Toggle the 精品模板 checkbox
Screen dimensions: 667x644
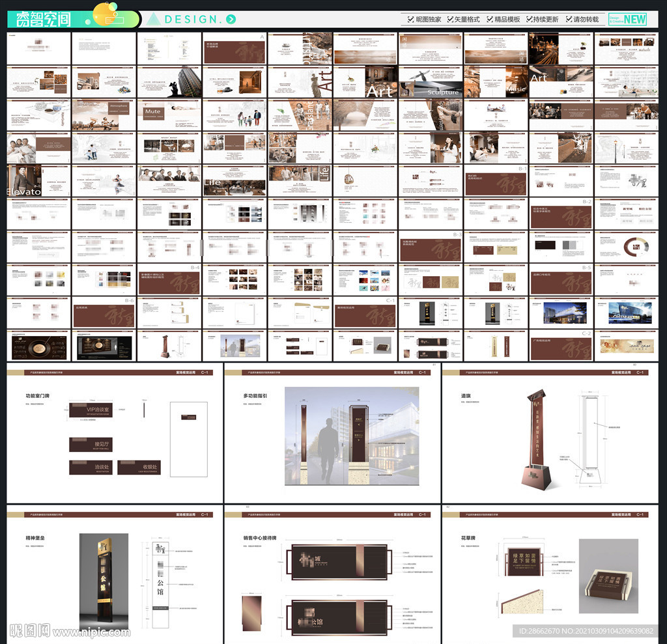pos(490,20)
